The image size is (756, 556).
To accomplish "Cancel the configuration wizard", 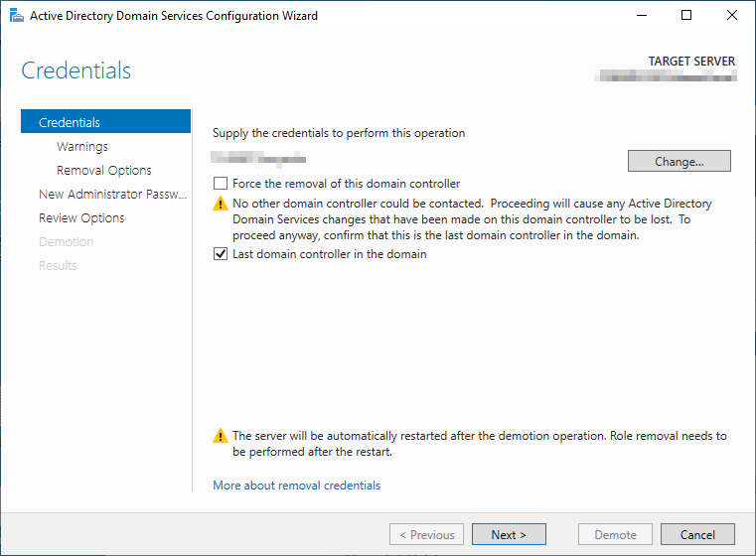I will click(x=697, y=534).
